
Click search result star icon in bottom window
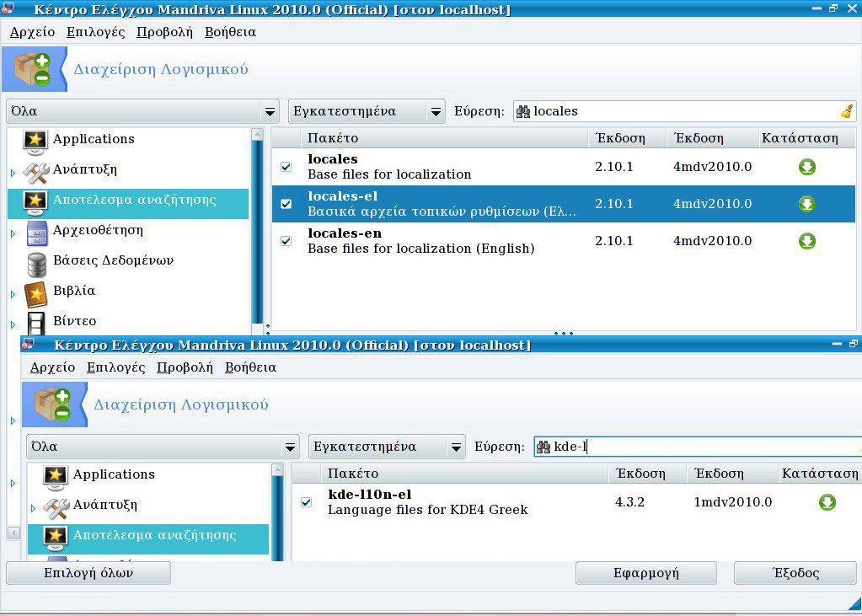point(56,538)
